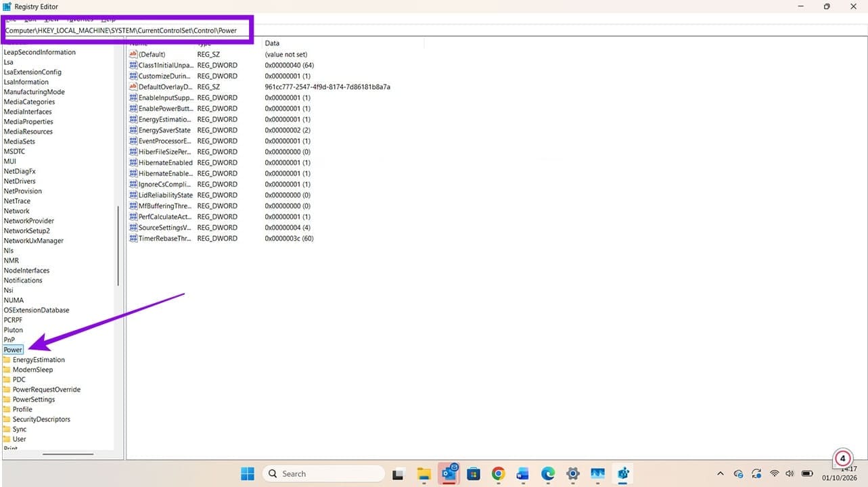
Task: Select the MfBufferingThre... value name
Action: coord(166,206)
